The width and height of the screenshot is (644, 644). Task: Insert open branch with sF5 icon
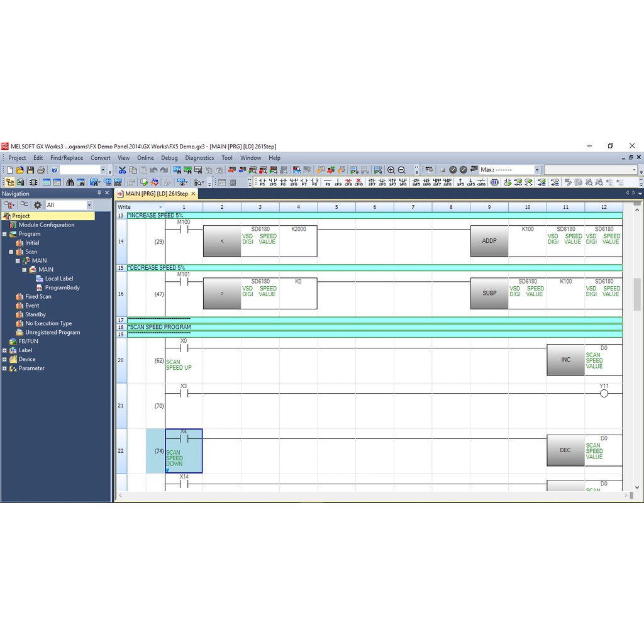coord(273,182)
